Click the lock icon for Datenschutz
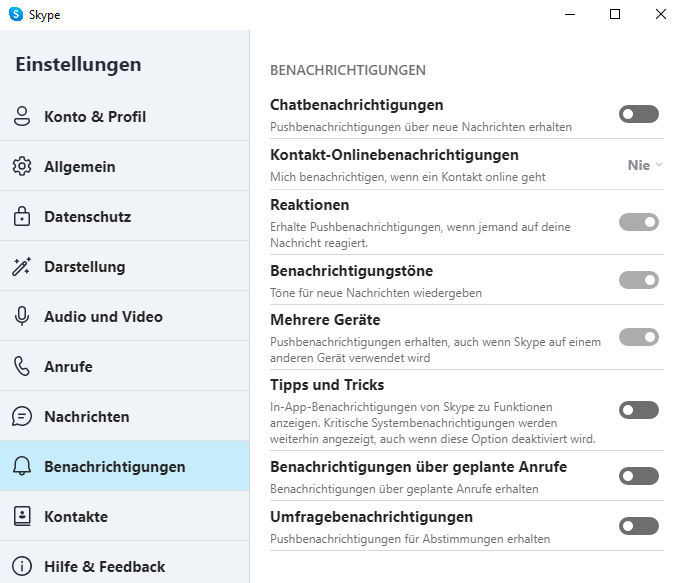Screen dimensions: 684x583 tap(22, 216)
